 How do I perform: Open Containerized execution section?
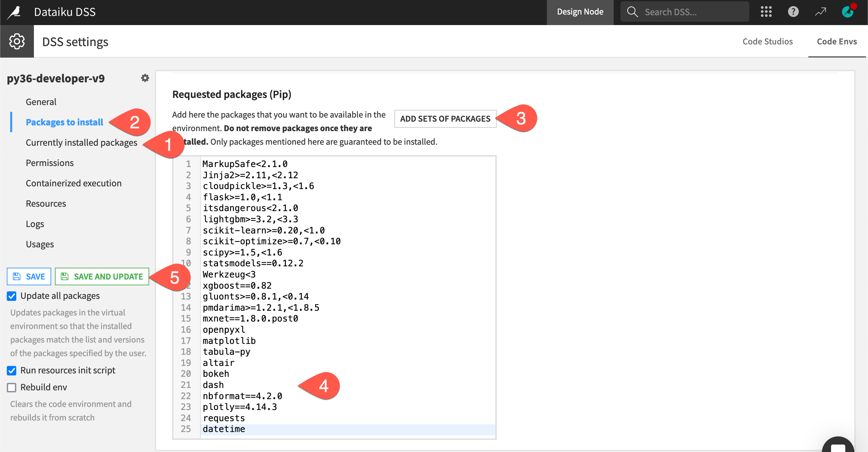(74, 183)
